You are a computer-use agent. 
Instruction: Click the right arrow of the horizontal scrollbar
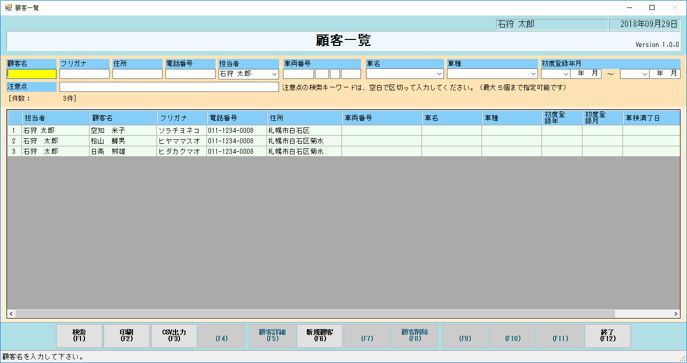click(x=676, y=314)
